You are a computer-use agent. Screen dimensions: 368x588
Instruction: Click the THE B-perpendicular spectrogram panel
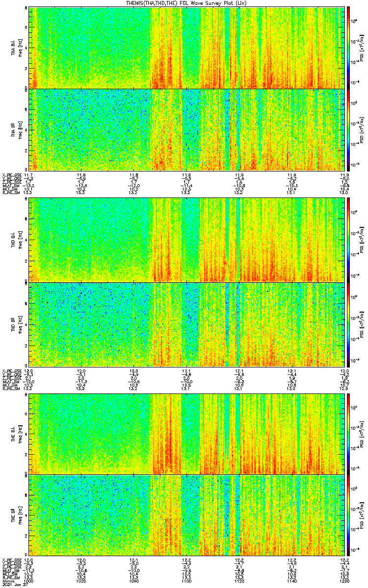pyautogui.click(x=187, y=433)
